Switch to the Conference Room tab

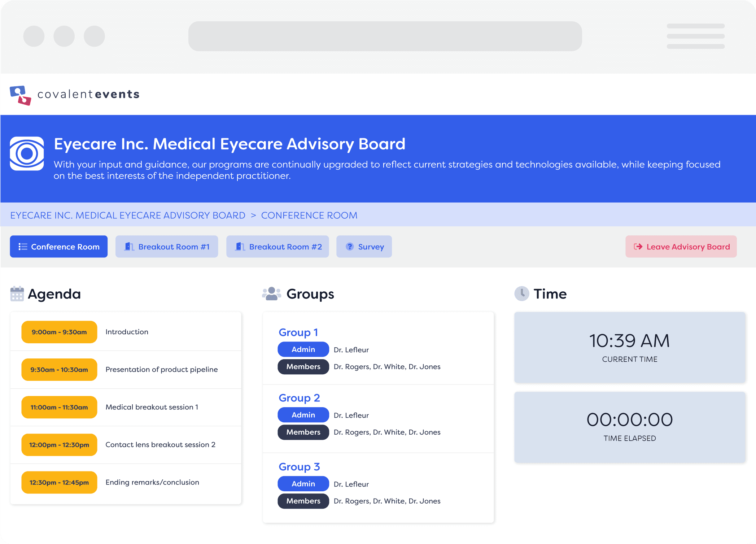[59, 247]
